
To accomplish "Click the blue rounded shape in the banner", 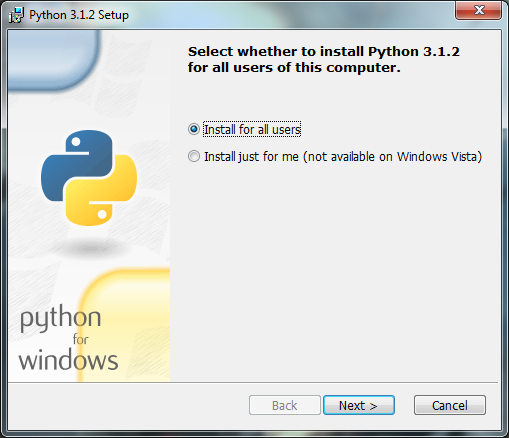I will [x=53, y=60].
